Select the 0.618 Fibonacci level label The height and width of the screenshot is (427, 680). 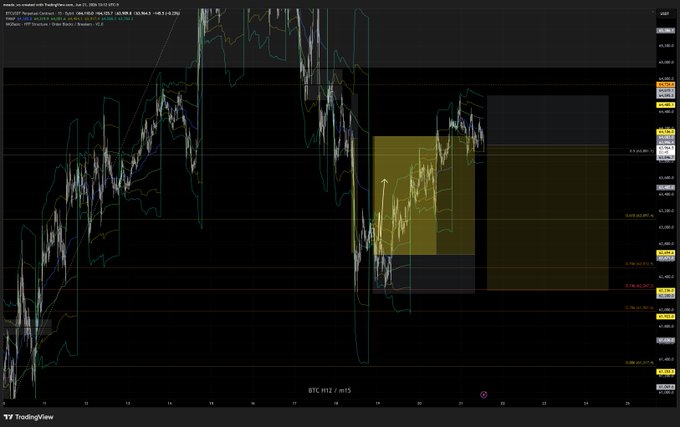(639, 215)
